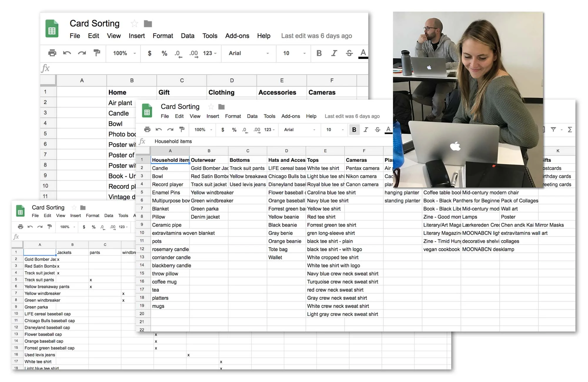Open Arial font dropdown in back window
588x382 pixels.
point(249,53)
